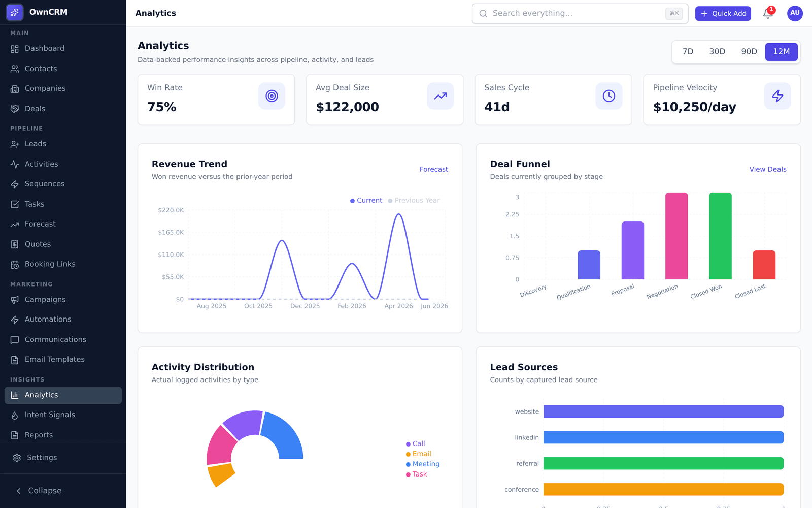This screenshot has height=508, width=812.
Task: Toggle the Task legend entry
Action: [416, 474]
